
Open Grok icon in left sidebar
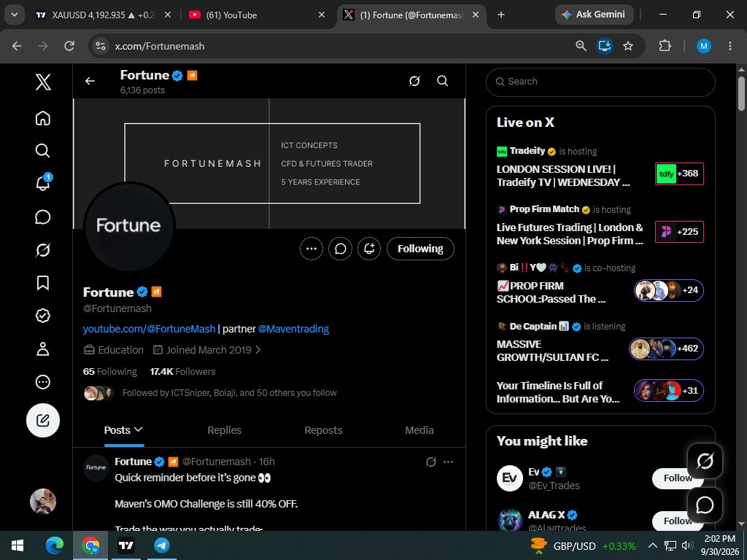(43, 249)
